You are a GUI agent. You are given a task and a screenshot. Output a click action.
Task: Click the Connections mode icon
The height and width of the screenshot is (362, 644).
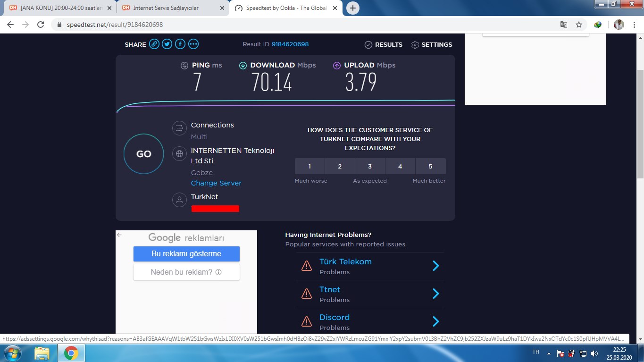tap(179, 128)
